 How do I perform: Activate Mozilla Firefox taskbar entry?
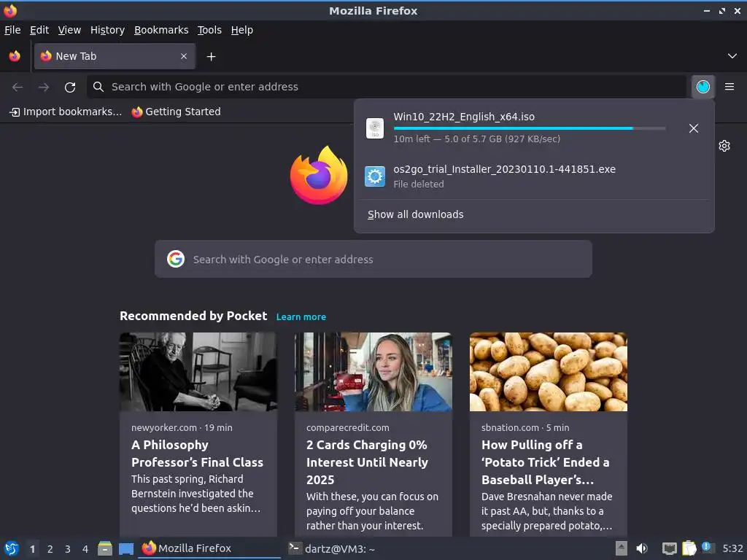pyautogui.click(x=209, y=548)
